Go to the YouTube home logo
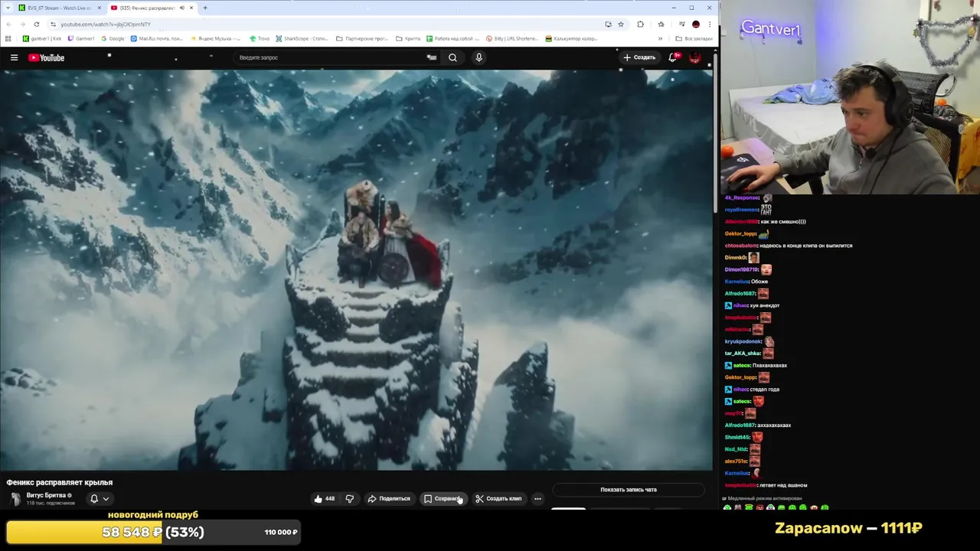The height and width of the screenshot is (551, 980). pyautogui.click(x=46, y=57)
